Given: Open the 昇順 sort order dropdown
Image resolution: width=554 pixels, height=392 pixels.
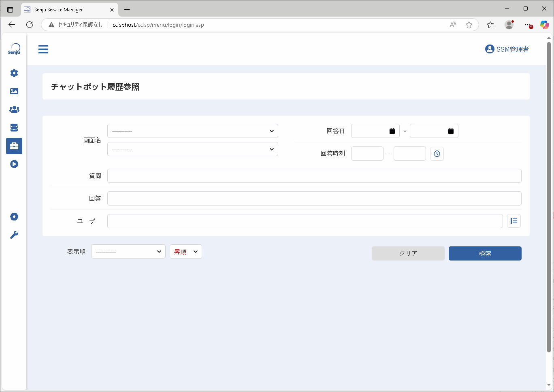Looking at the screenshot, I should click(x=186, y=252).
